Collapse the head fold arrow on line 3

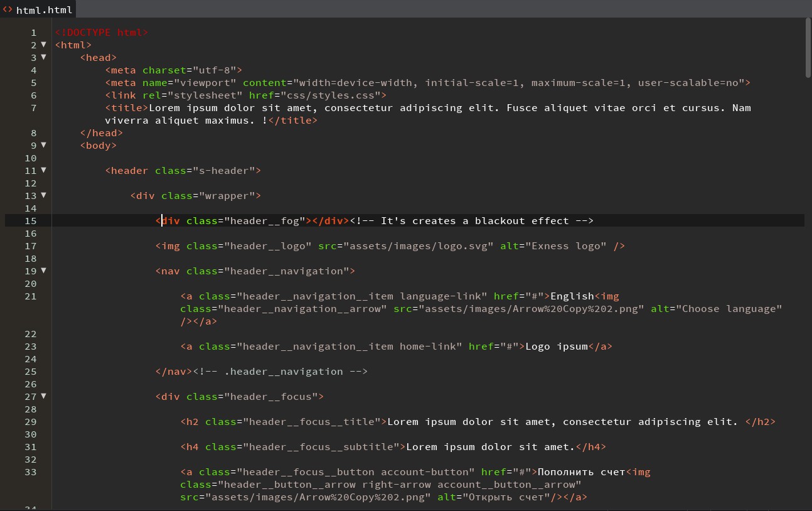pos(43,57)
